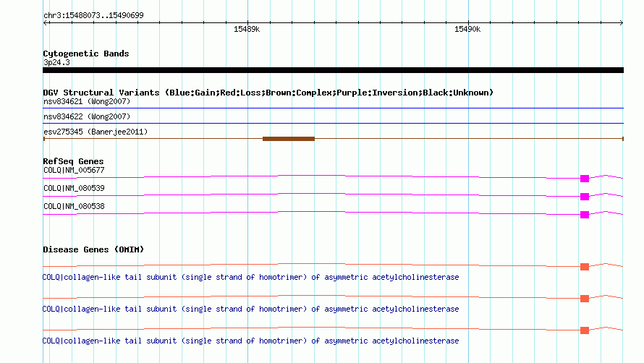Click the 15490k ruler label
644x363 pixels.
[x=467, y=29]
